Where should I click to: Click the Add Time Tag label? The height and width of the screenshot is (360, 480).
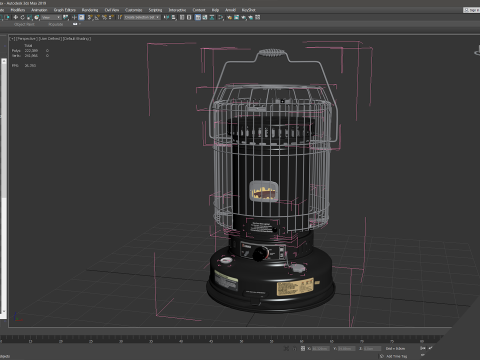pos(397,356)
